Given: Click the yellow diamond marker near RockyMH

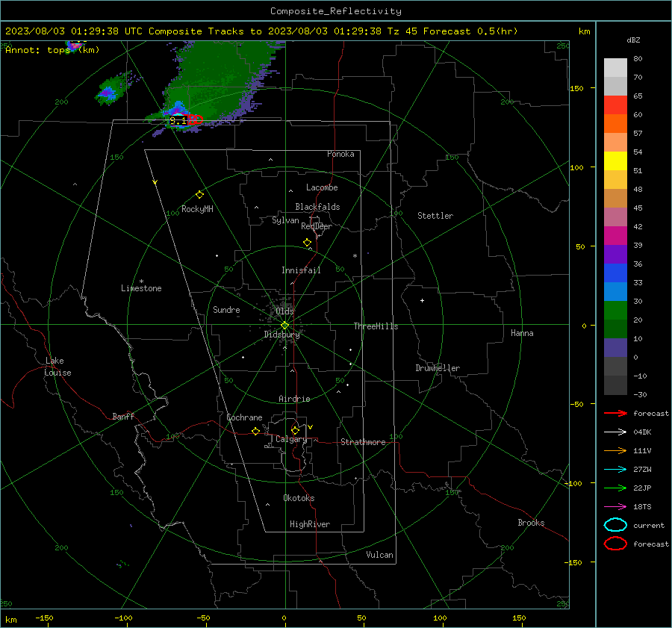Looking at the screenshot, I should pos(199,195).
